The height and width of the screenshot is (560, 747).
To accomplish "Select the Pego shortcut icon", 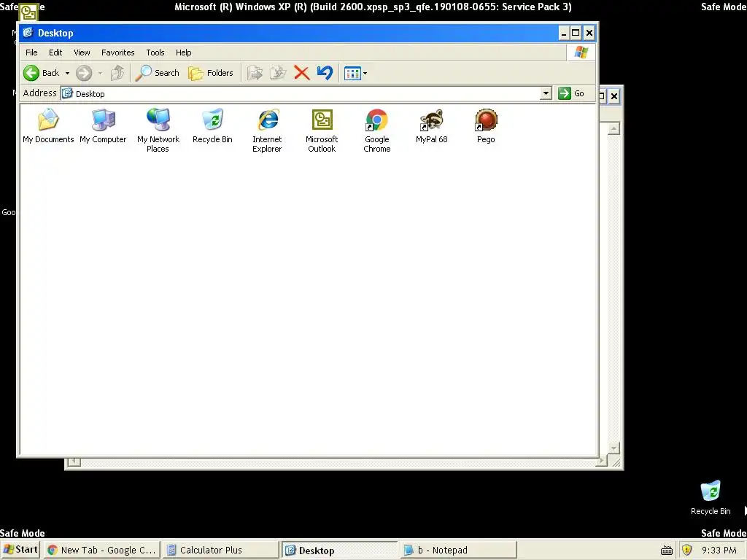I will click(486, 126).
